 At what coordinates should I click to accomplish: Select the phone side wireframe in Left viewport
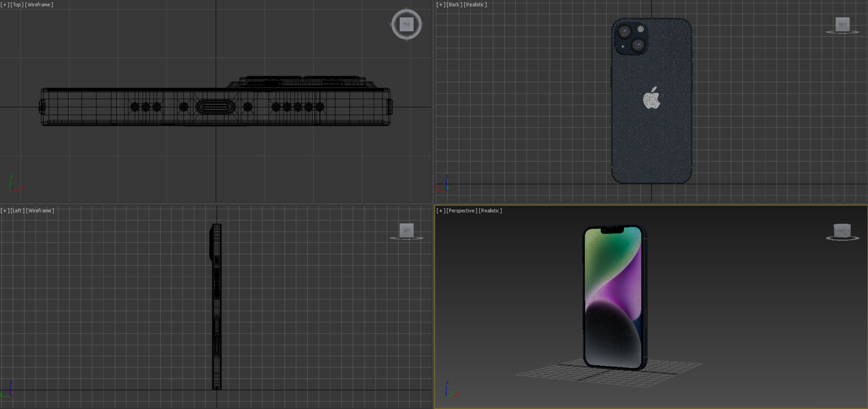pos(216,307)
